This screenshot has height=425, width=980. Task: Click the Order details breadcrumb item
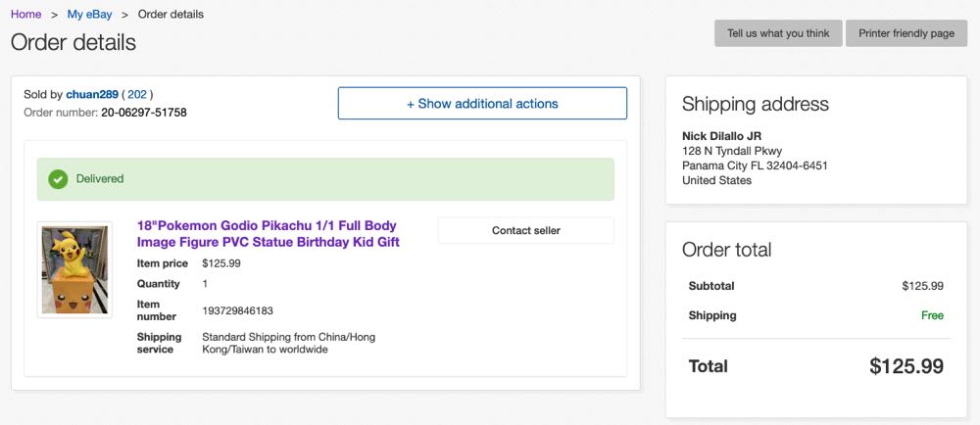[171, 15]
